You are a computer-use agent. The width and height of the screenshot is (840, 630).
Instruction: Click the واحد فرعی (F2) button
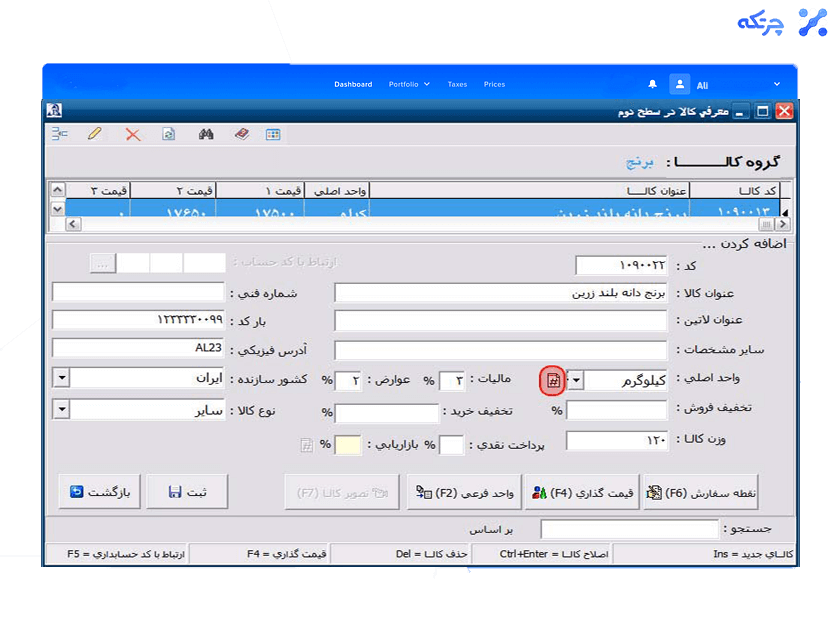point(464,492)
